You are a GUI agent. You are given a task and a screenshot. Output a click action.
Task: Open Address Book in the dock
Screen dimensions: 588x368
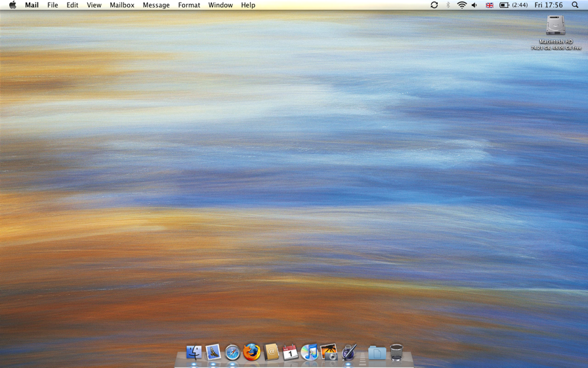271,352
